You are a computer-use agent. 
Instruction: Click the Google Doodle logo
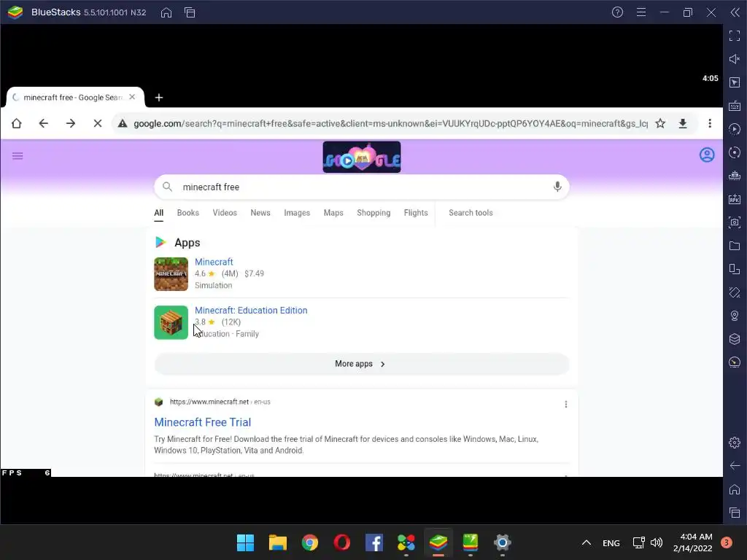(x=362, y=157)
